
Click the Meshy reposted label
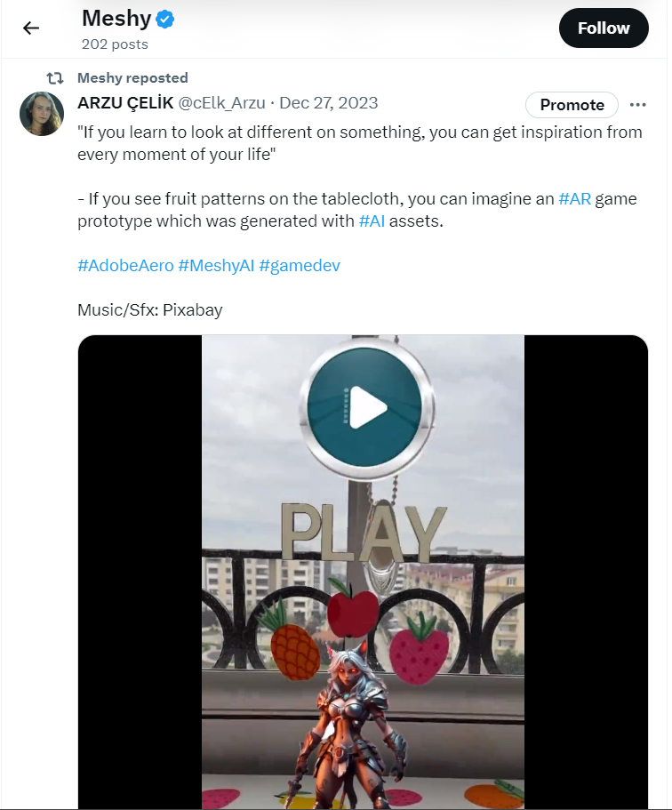tap(132, 78)
